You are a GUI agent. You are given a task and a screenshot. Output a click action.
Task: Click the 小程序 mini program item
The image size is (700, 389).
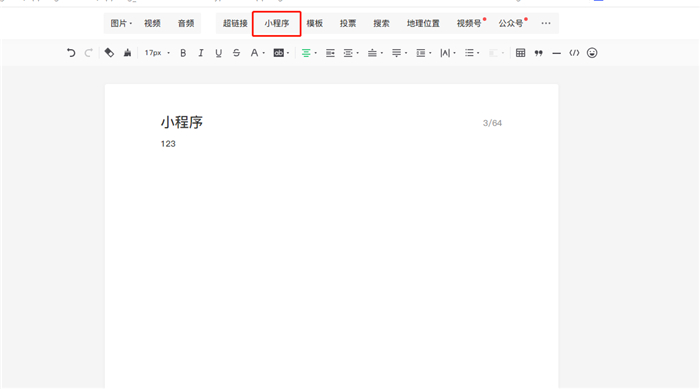pos(276,23)
